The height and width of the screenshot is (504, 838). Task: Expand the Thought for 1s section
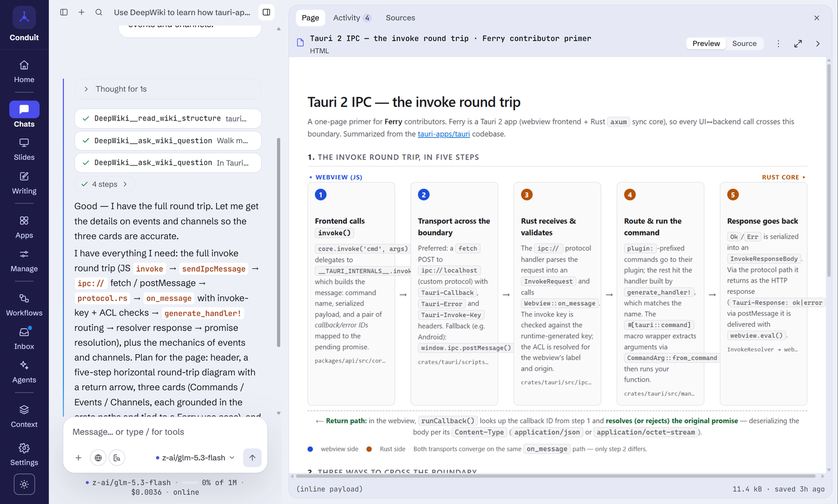tap(168, 89)
